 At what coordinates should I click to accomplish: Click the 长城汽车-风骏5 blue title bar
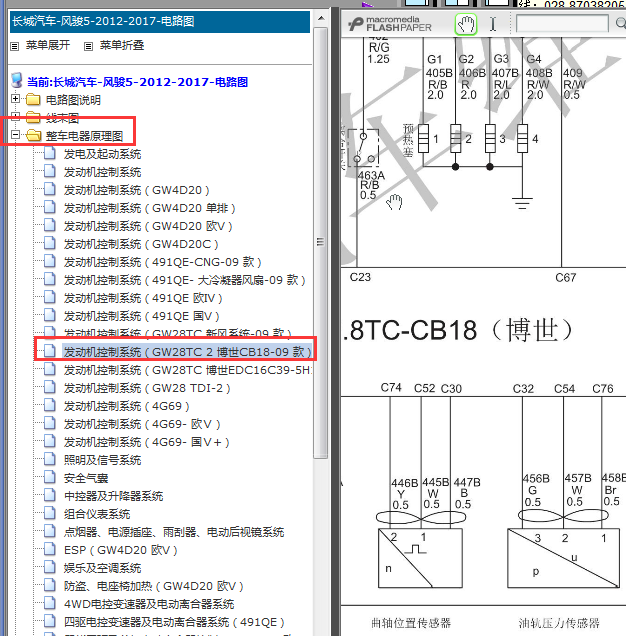click(160, 21)
